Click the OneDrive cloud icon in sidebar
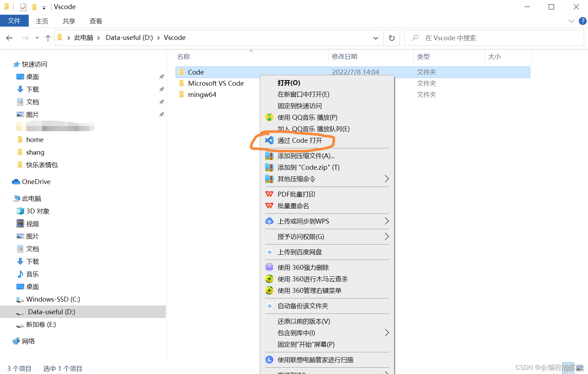 point(16,182)
